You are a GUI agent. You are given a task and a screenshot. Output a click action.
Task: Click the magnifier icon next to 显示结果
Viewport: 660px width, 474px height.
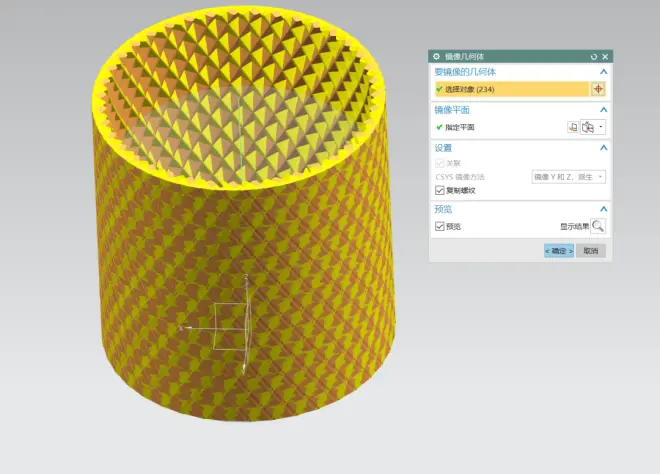(x=598, y=227)
